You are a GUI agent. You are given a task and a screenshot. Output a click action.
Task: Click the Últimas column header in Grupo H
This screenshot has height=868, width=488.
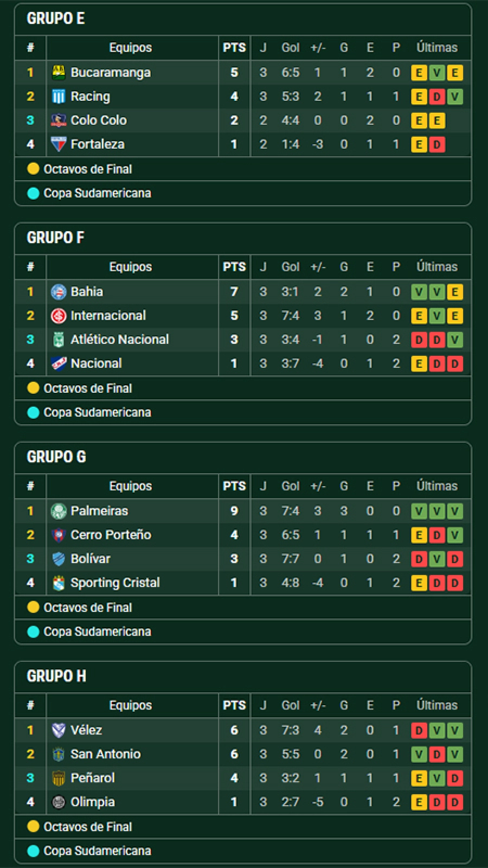pos(437,705)
